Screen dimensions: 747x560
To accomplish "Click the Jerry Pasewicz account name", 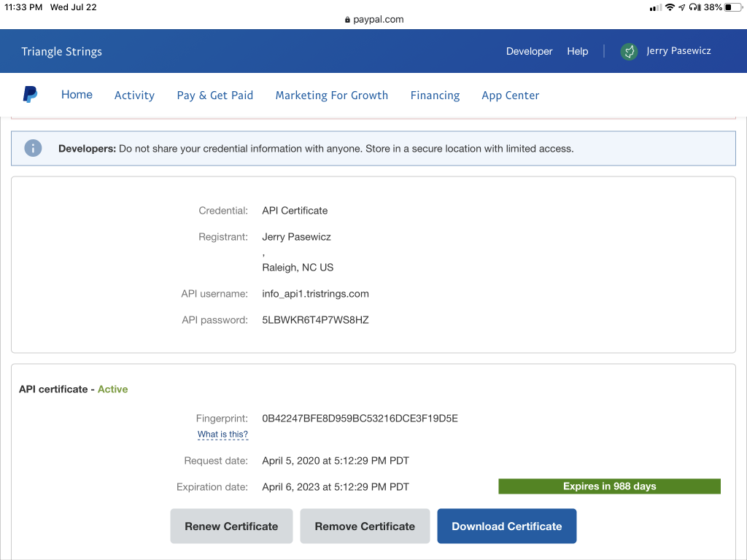I will click(678, 51).
